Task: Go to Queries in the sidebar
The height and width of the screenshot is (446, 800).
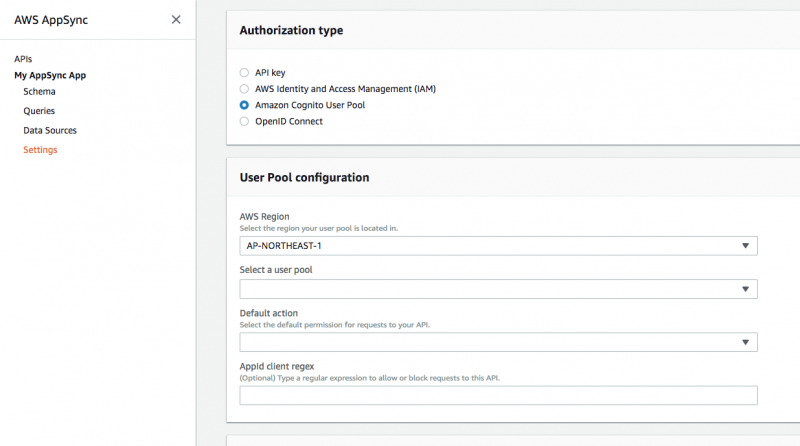Action: [x=39, y=111]
